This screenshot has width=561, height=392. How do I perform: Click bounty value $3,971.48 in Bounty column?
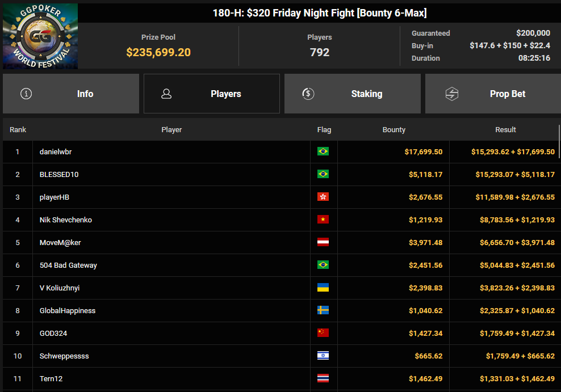click(x=425, y=243)
